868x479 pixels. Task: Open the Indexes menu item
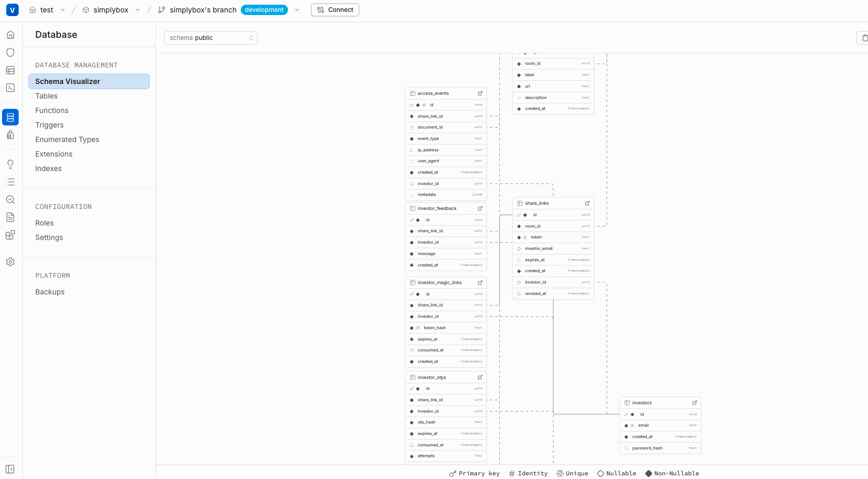coord(49,168)
